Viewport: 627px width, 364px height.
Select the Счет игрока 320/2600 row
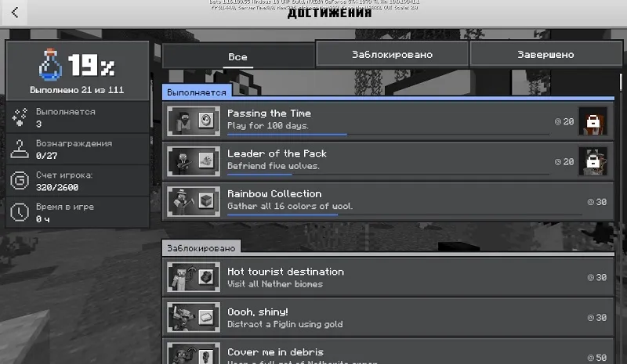point(77,181)
